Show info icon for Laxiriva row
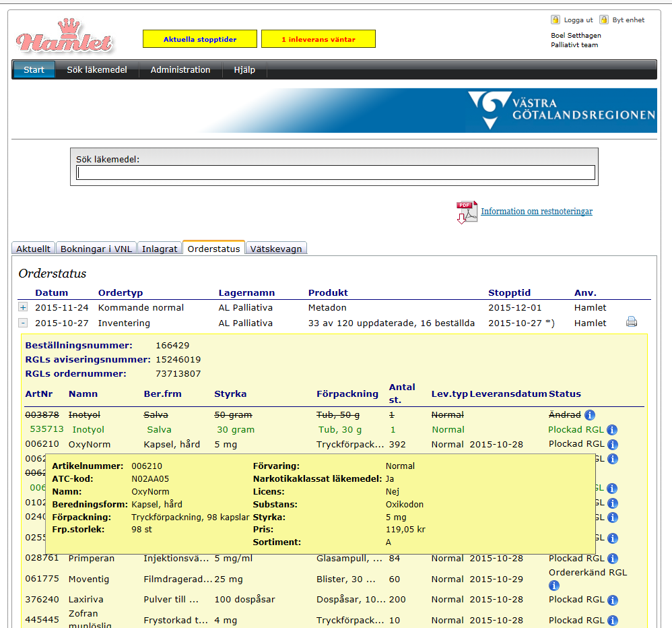The width and height of the screenshot is (672, 628). coord(613,600)
